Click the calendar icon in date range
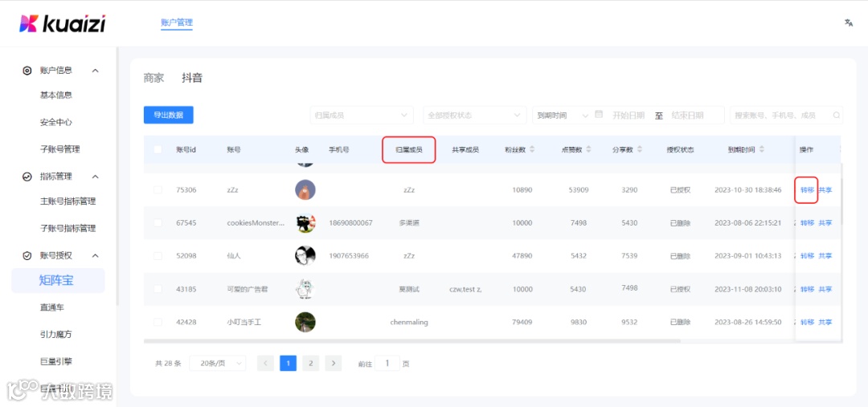The image size is (868, 407). [599, 115]
